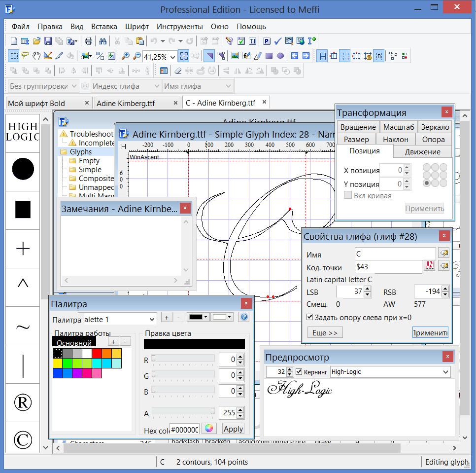Select the bottom-left anchor radio in Трансформация
476x473 pixels.
click(427, 183)
